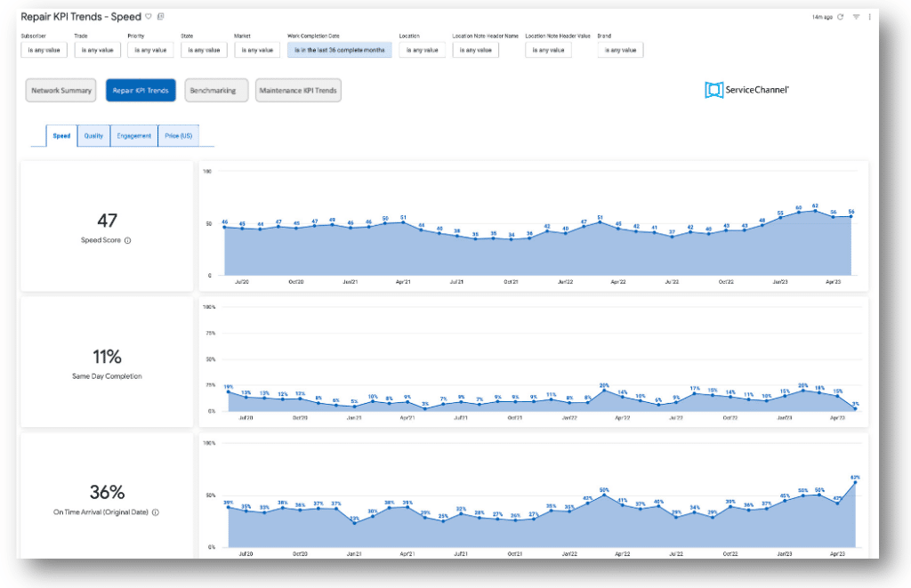
Task: Favorite the dashboard with the heart icon
Action: tap(149, 16)
